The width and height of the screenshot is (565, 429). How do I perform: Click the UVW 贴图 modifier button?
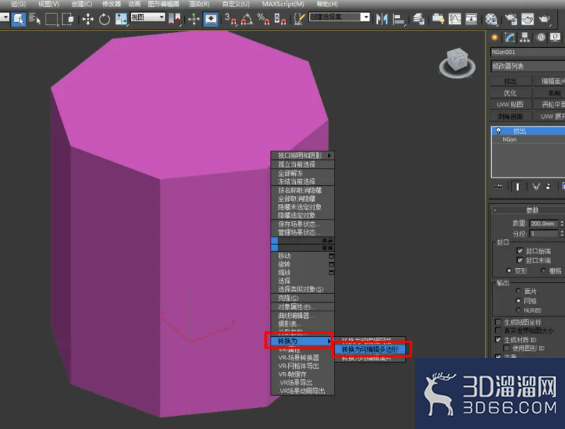(511, 104)
